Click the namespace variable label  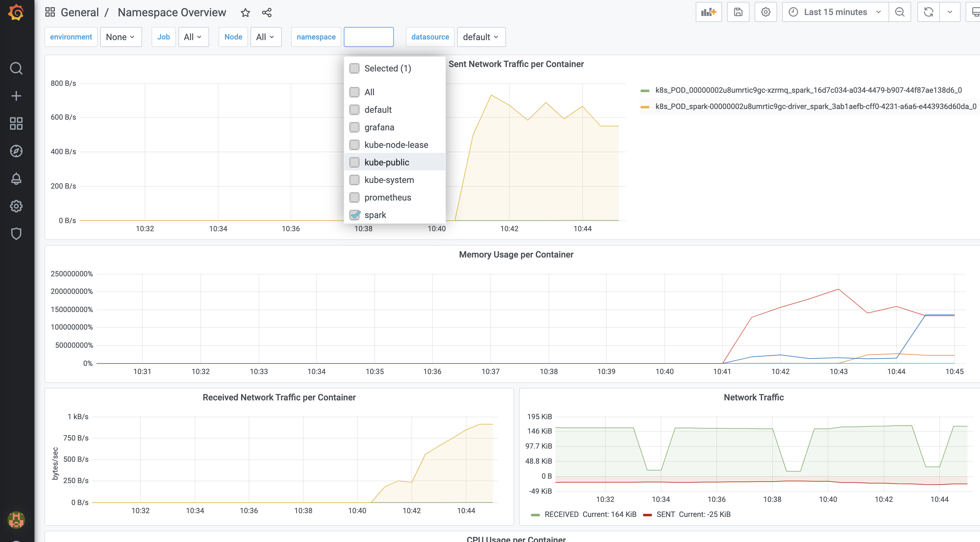pos(316,37)
